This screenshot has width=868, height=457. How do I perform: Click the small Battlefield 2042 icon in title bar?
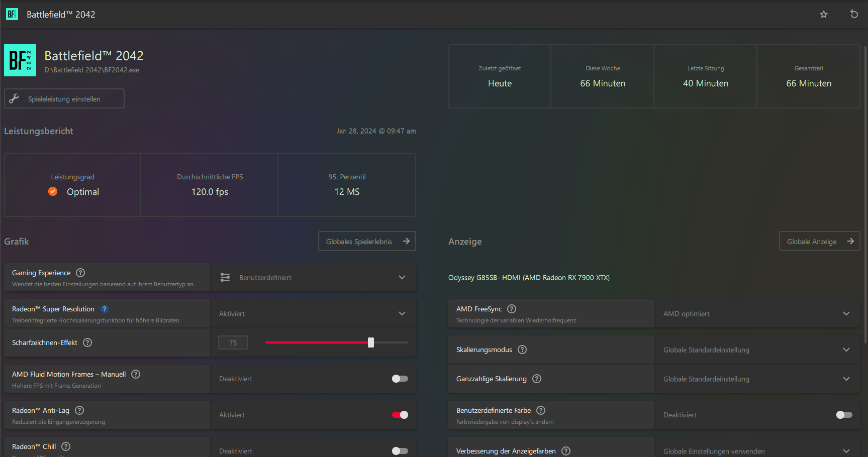(x=12, y=14)
